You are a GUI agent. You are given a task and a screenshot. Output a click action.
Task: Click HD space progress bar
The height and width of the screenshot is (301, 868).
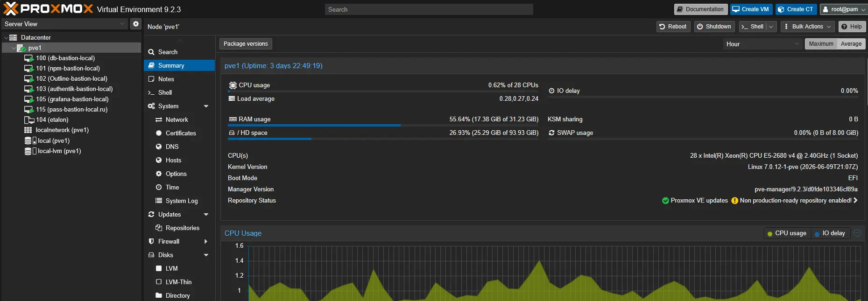point(383,139)
